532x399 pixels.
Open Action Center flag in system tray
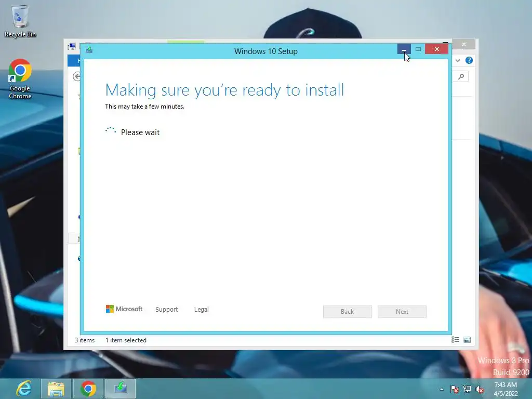click(454, 389)
